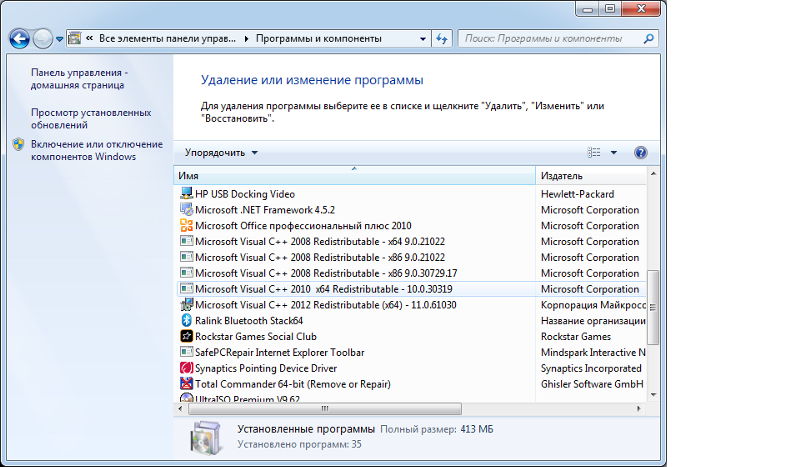
Task: Open the Help question mark icon
Action: pos(640,153)
